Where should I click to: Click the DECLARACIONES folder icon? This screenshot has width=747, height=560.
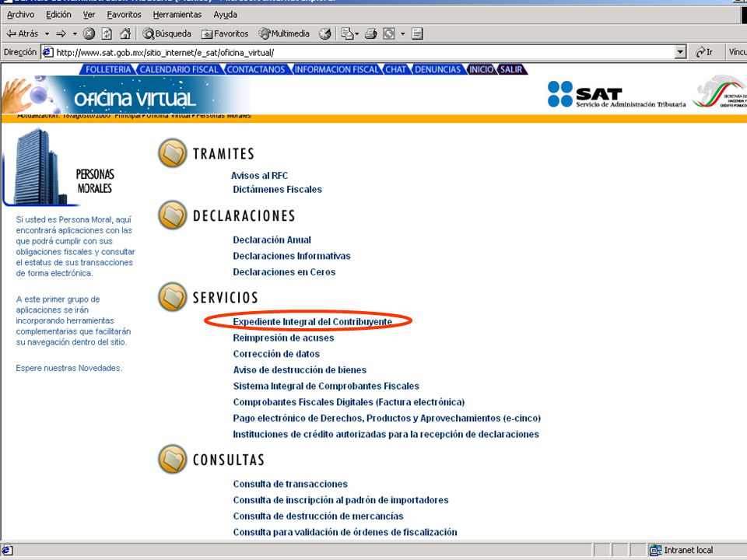click(x=173, y=215)
